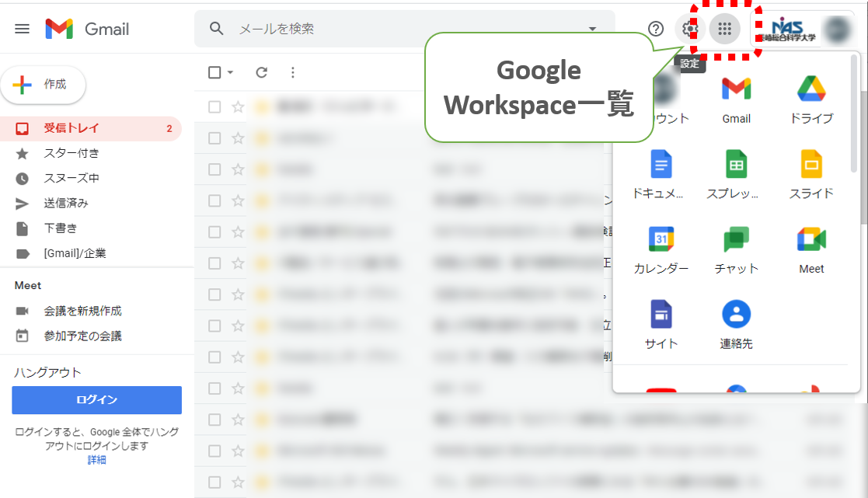Open the 受信トレイ inbox folder
Viewport: 868px width, 498px height.
coord(91,128)
